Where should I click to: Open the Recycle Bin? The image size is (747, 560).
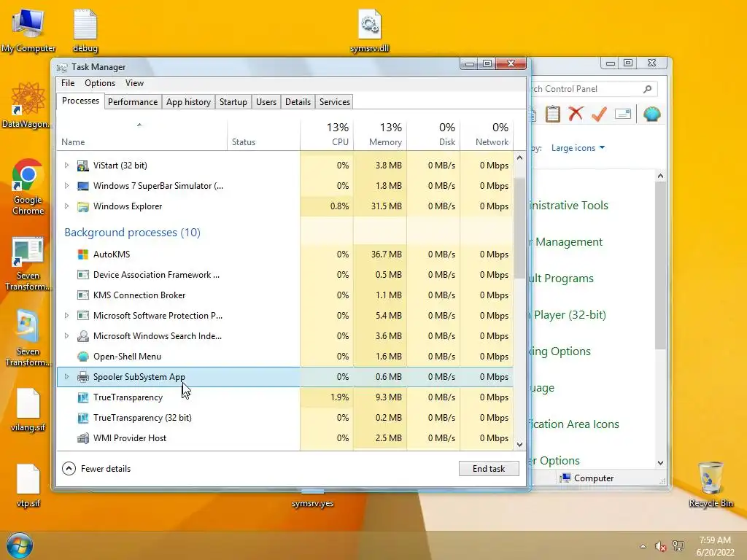(x=711, y=484)
